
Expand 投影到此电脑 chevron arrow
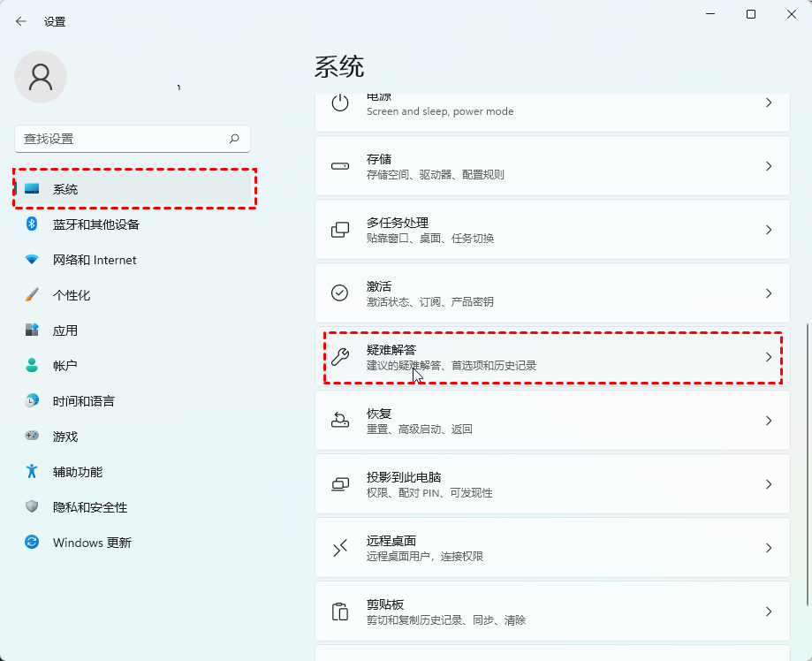[x=768, y=484]
